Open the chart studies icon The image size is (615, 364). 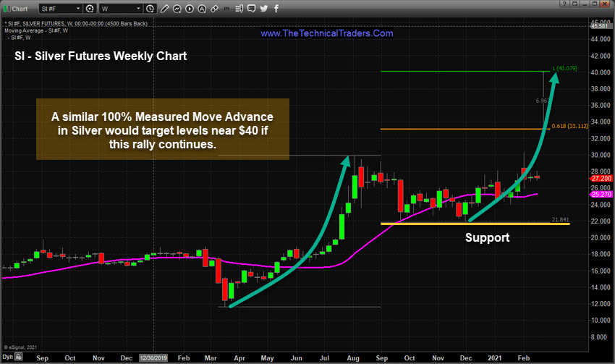[x=177, y=9]
